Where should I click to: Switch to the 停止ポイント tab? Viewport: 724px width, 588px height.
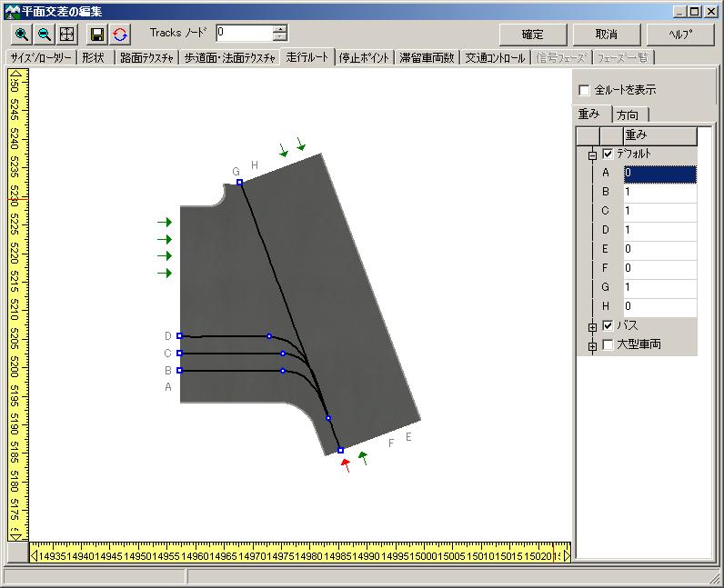[365, 57]
